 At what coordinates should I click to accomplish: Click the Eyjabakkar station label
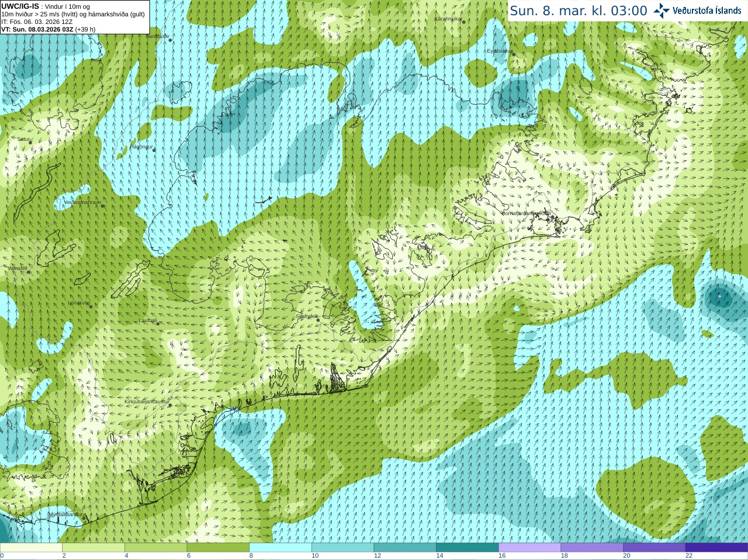coord(498,51)
